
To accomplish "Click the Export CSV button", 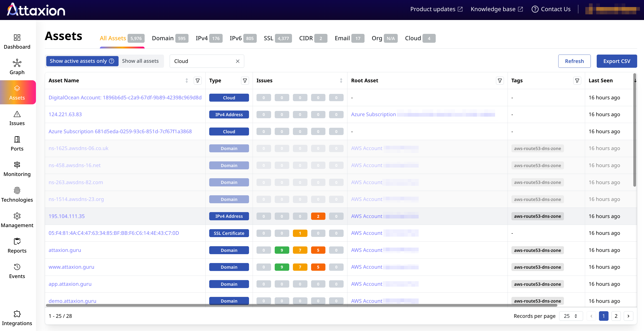I will coord(616,61).
